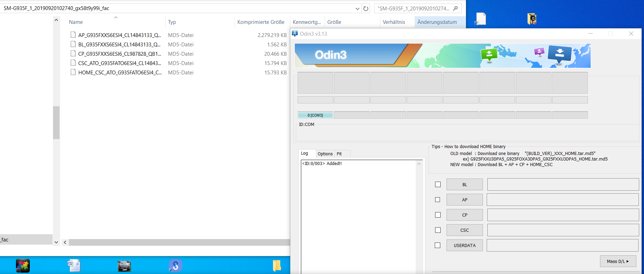Sort by Verhältnis column header
The image size is (644, 274).
coord(394,22)
